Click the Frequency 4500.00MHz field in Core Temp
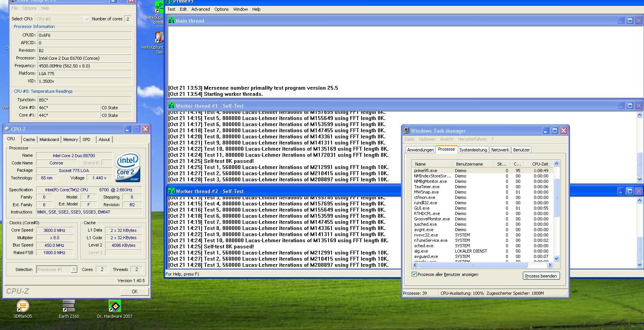 (x=84, y=66)
